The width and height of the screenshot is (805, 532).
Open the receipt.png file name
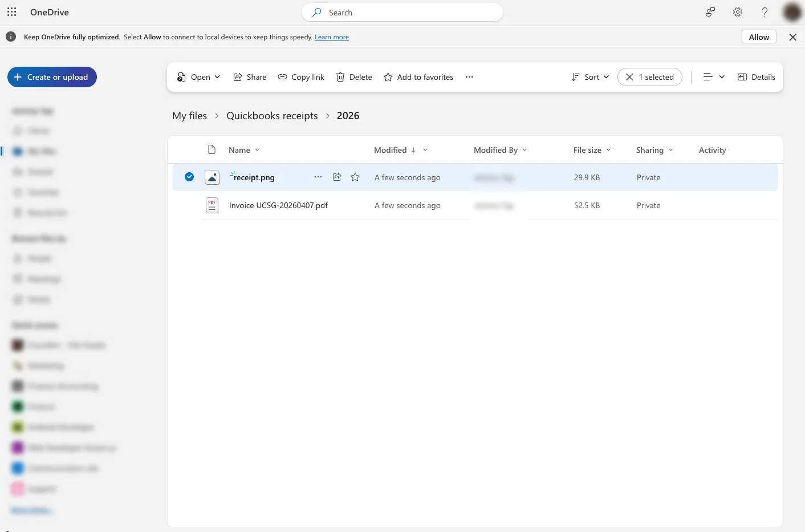pos(254,177)
